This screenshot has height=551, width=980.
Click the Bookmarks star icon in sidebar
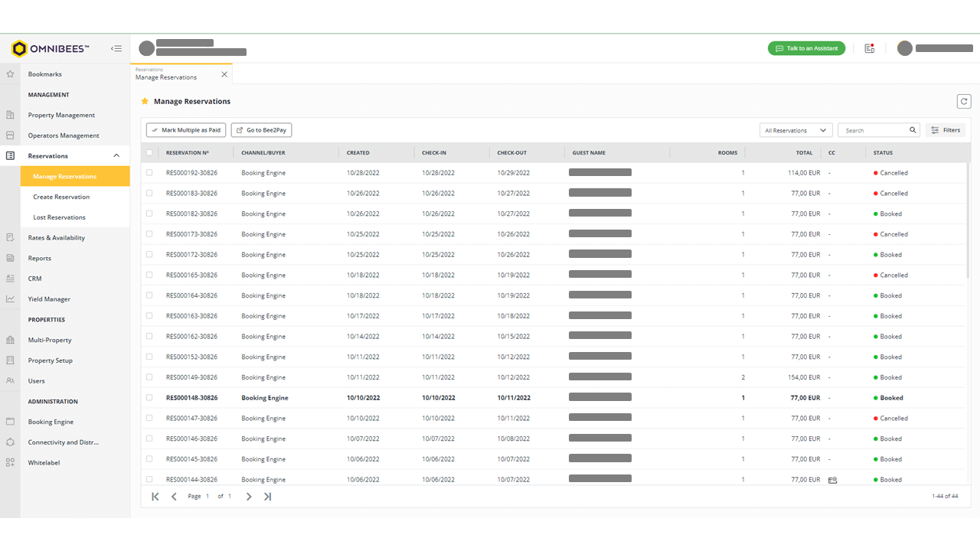(x=10, y=74)
